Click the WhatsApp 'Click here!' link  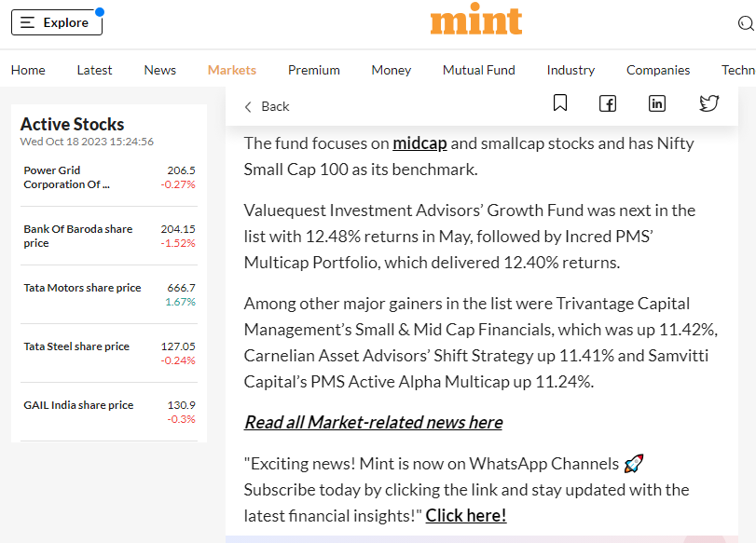click(466, 515)
